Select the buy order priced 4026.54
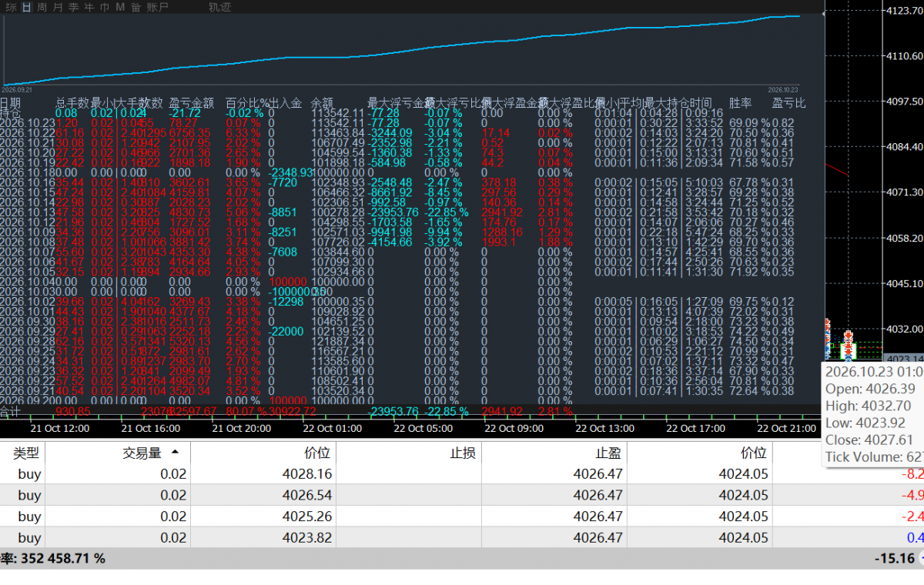 [462, 495]
